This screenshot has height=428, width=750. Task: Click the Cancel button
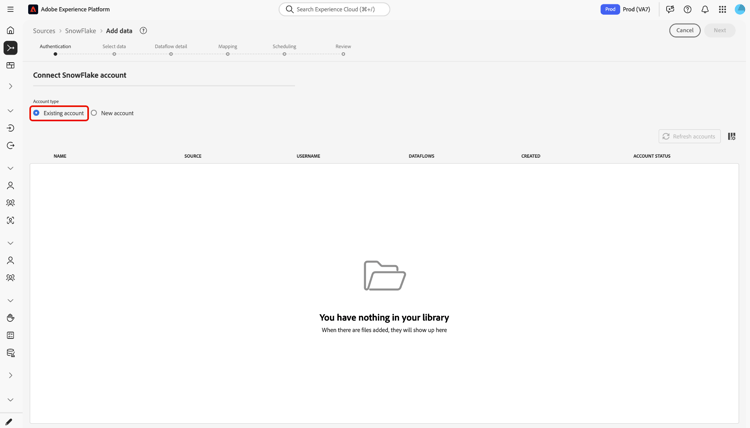(x=684, y=30)
